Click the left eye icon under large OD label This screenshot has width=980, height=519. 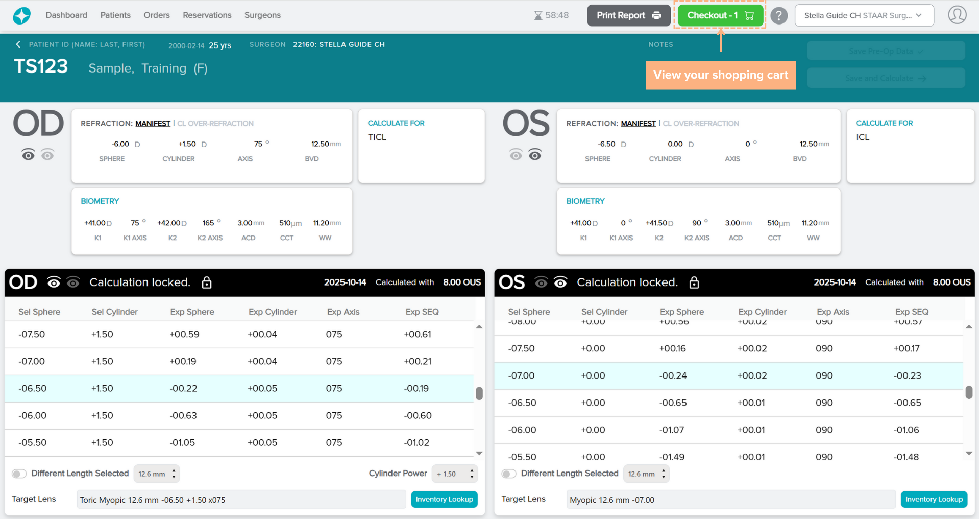point(28,155)
